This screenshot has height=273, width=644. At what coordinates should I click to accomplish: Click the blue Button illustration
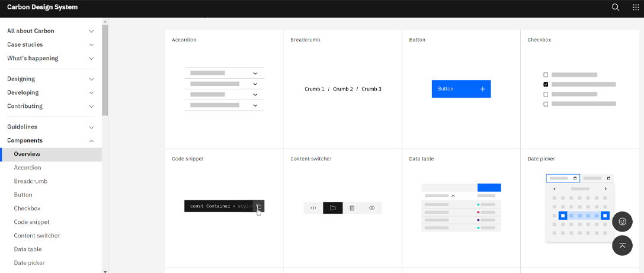point(462,89)
